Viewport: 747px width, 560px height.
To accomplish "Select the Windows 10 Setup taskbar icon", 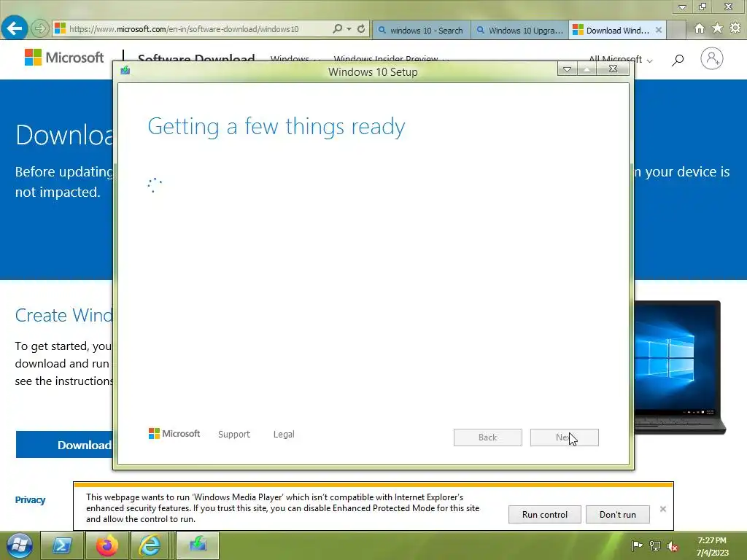I will 198,545.
